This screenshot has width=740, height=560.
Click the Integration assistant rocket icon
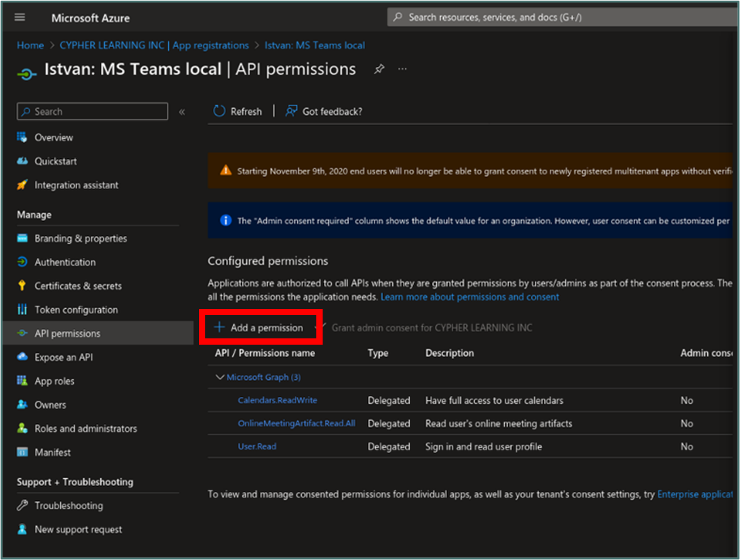point(22,185)
